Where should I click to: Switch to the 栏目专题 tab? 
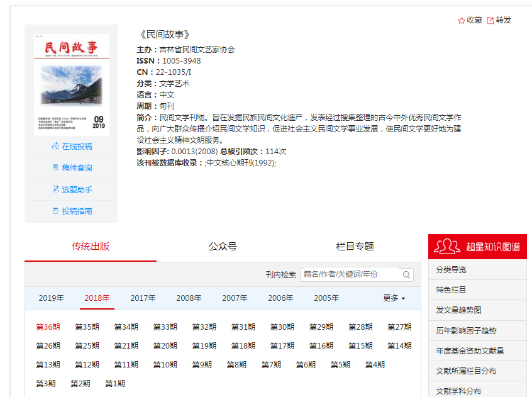click(x=355, y=246)
